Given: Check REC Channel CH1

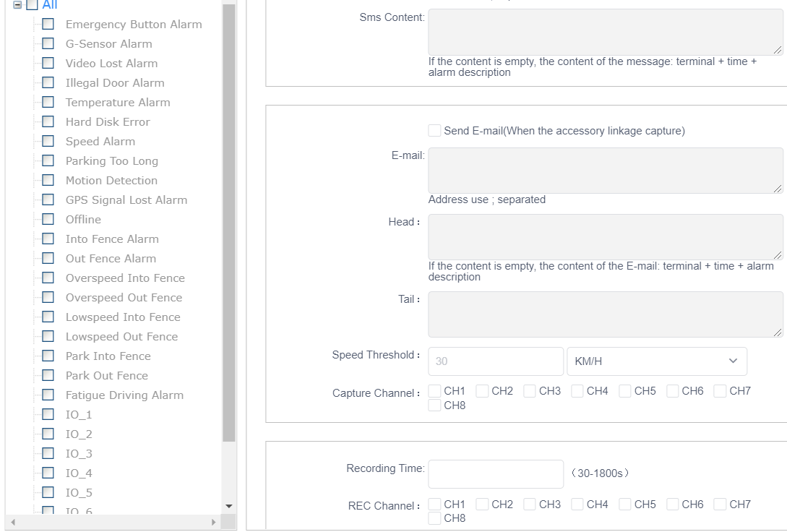Looking at the screenshot, I should click(434, 504).
